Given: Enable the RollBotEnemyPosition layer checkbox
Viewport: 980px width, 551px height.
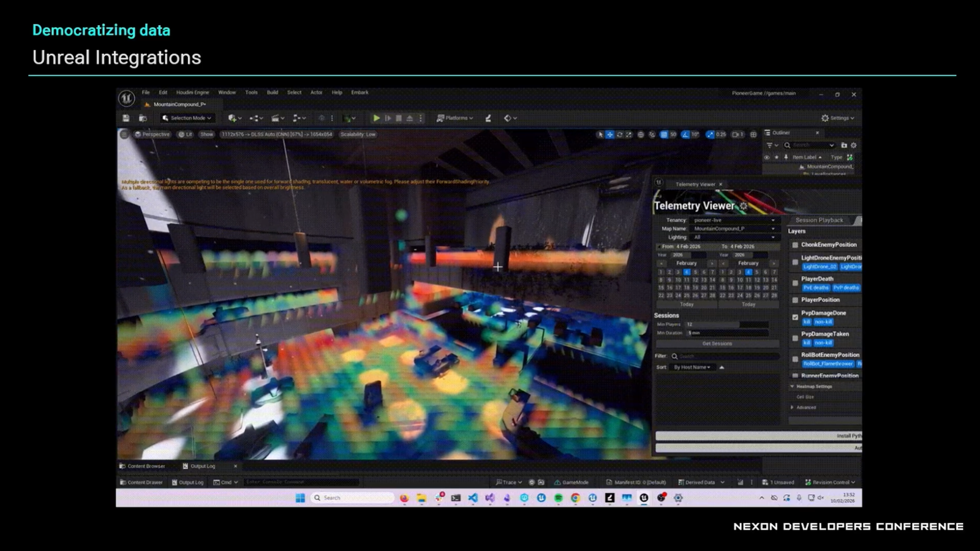Looking at the screenshot, I should [795, 359].
